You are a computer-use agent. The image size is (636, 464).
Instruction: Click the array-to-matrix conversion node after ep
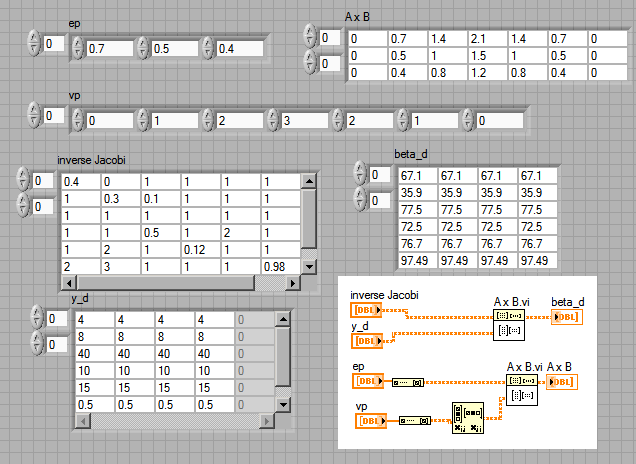[408, 382]
